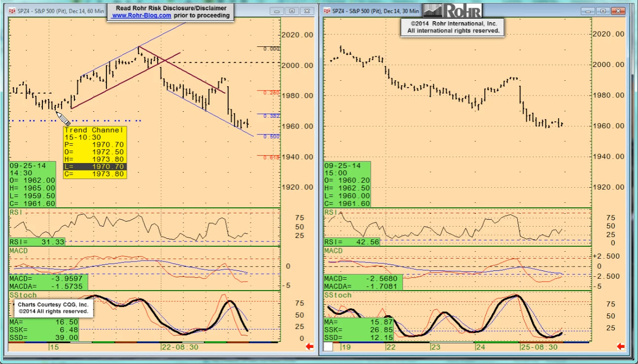Click the RSI= 31.33 value readout
638x364 pixels.
(x=37, y=242)
